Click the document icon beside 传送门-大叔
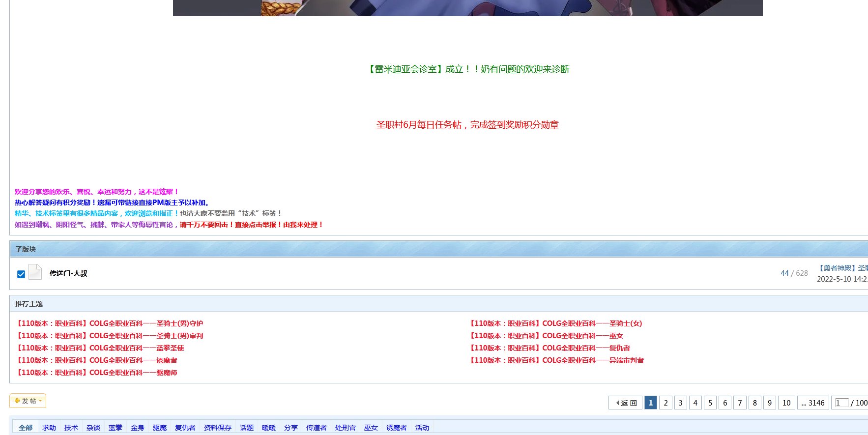 (x=35, y=272)
